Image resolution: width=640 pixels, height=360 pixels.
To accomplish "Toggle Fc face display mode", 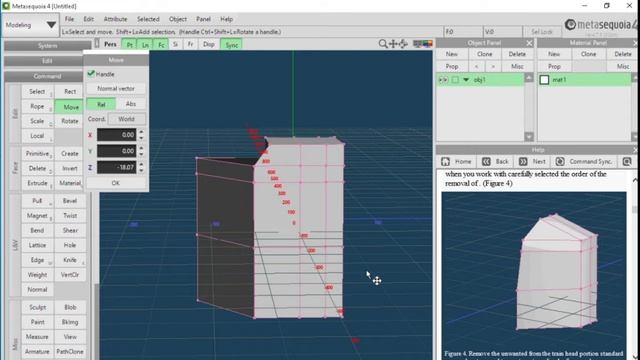I will (x=161, y=44).
